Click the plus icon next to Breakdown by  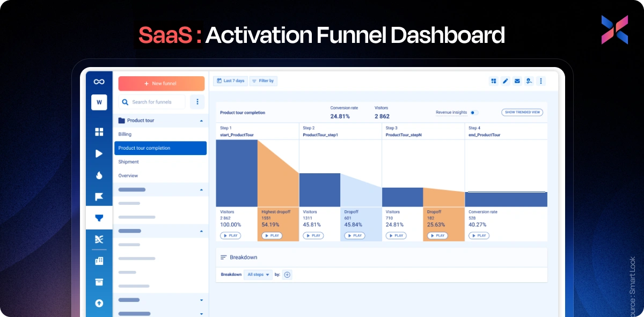tap(287, 275)
